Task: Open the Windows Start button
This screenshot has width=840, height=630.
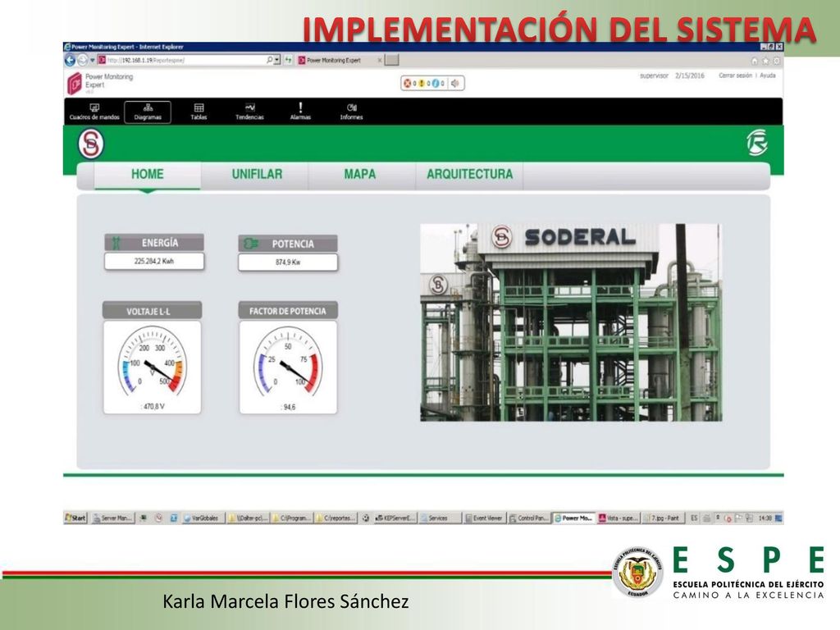Action: tap(75, 518)
